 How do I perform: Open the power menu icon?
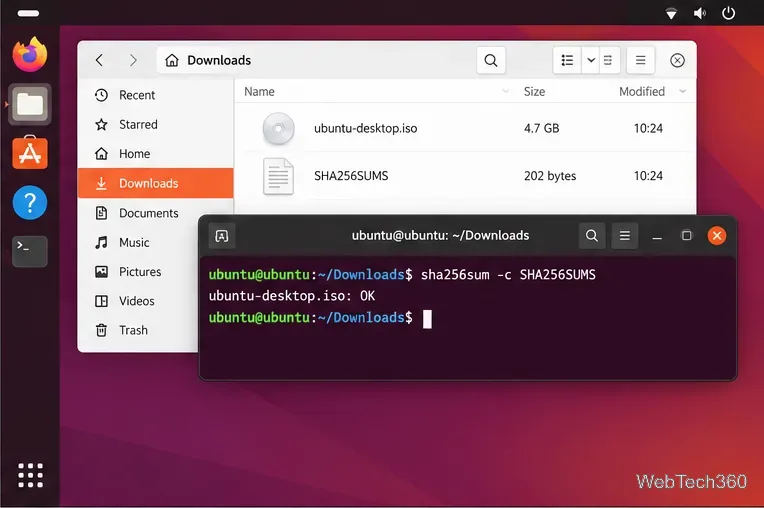(728, 13)
